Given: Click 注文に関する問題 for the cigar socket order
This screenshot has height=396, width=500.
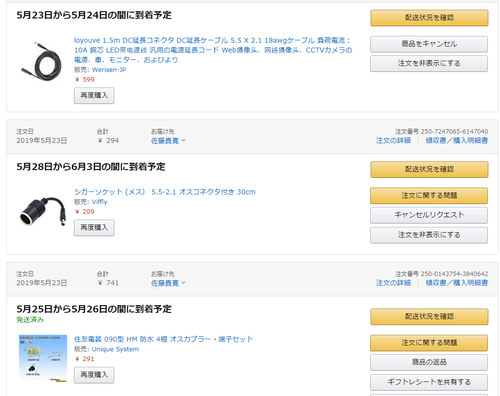Looking at the screenshot, I should (429, 195).
